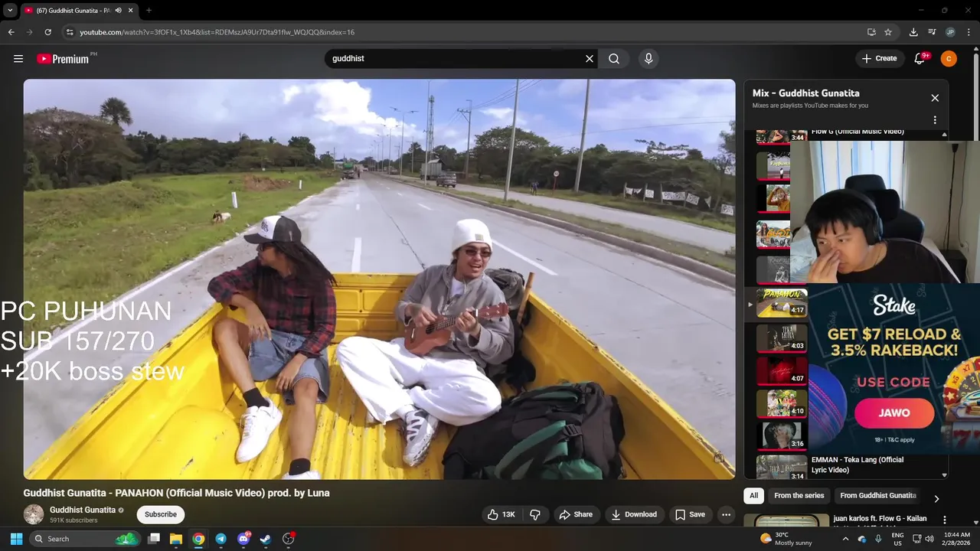
Task: Open EMMAN - Teka Lang lyric video
Action: tap(857, 465)
